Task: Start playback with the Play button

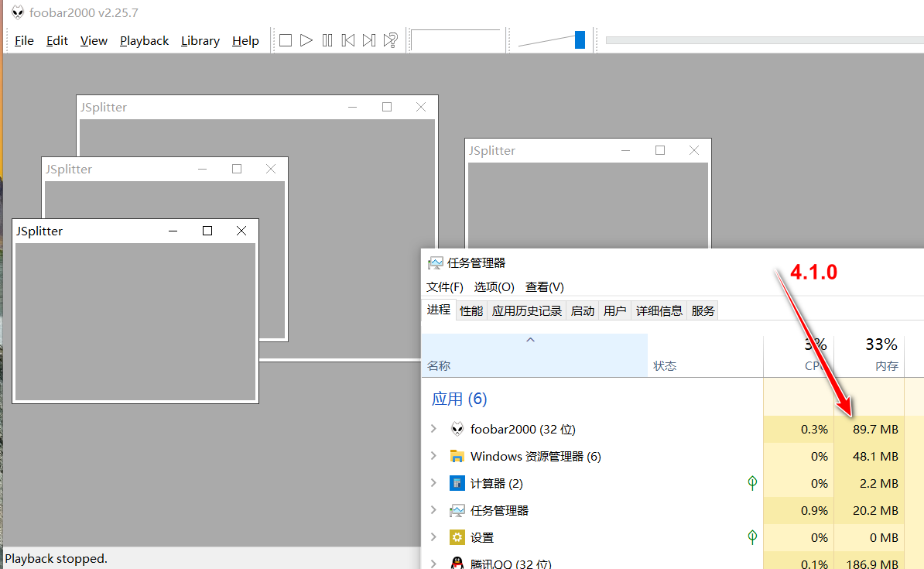Action: click(306, 40)
